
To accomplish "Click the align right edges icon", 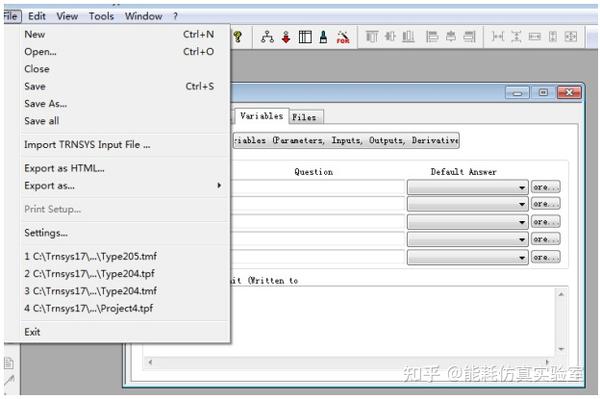I will tap(469, 37).
